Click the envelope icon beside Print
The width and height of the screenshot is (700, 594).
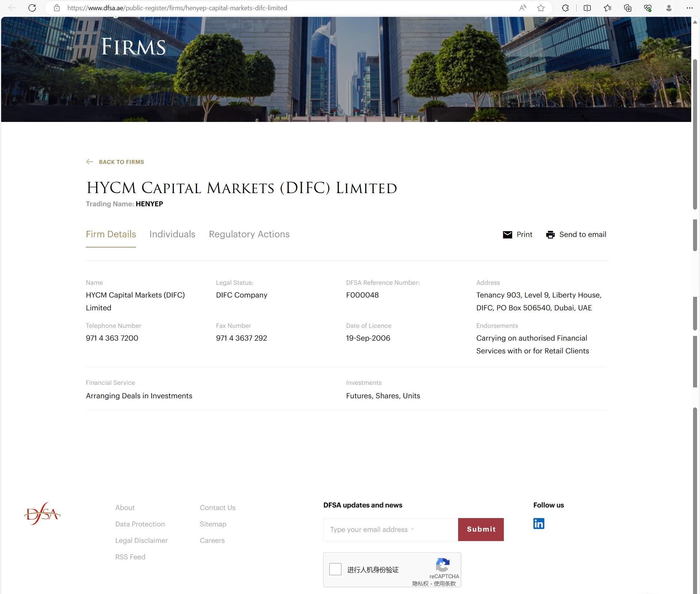[x=507, y=235]
